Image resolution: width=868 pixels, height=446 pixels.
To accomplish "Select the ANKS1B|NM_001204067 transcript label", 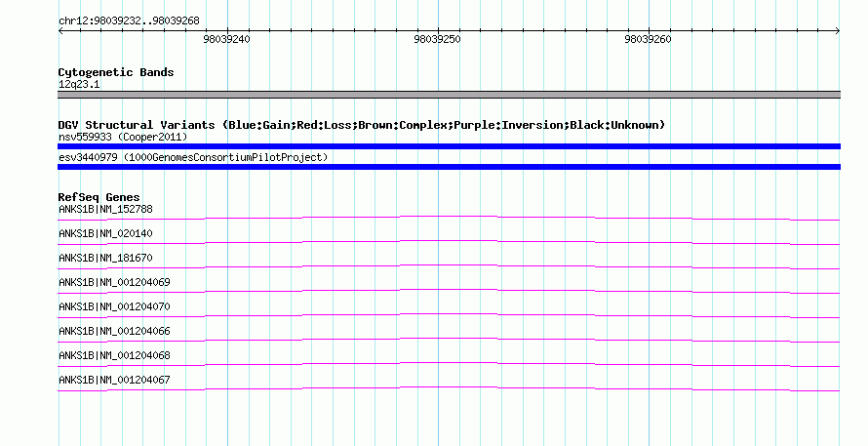I will [114, 380].
